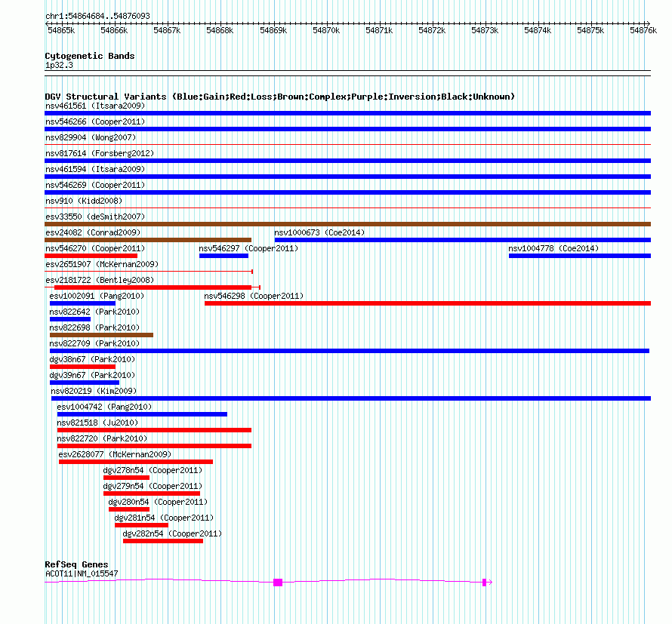Click the dgv38n67 (Park2010) label
Screen dimensions: 672x624
coord(92,359)
